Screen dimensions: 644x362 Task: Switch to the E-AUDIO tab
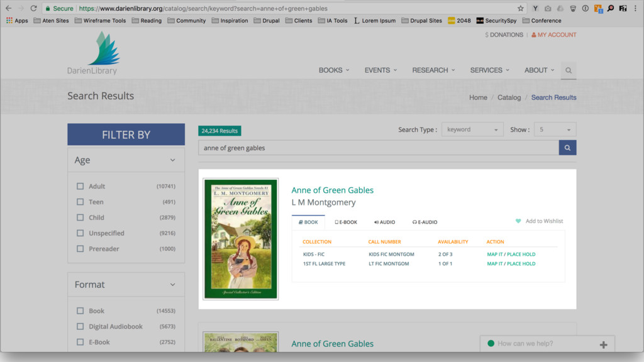pos(425,222)
